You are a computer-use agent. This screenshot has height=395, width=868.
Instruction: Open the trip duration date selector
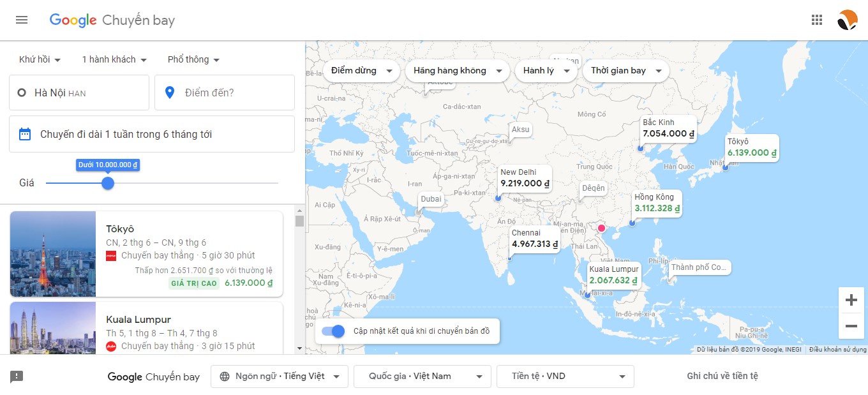(152, 134)
